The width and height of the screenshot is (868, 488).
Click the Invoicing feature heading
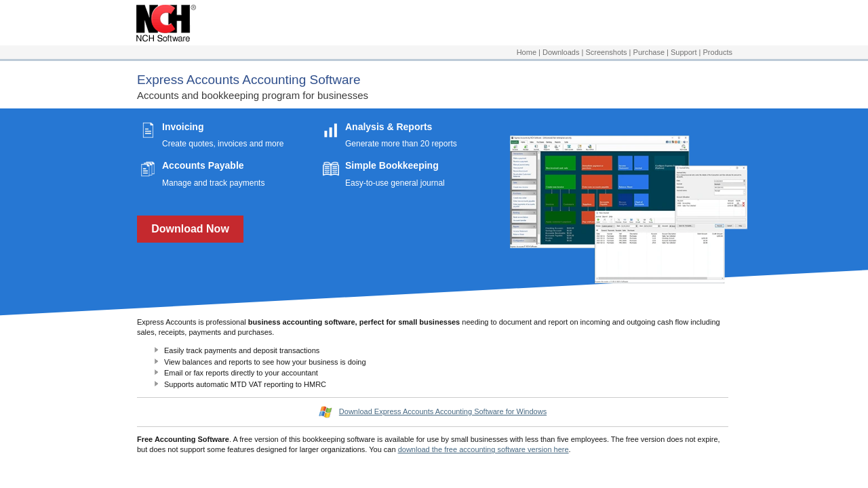(182, 127)
